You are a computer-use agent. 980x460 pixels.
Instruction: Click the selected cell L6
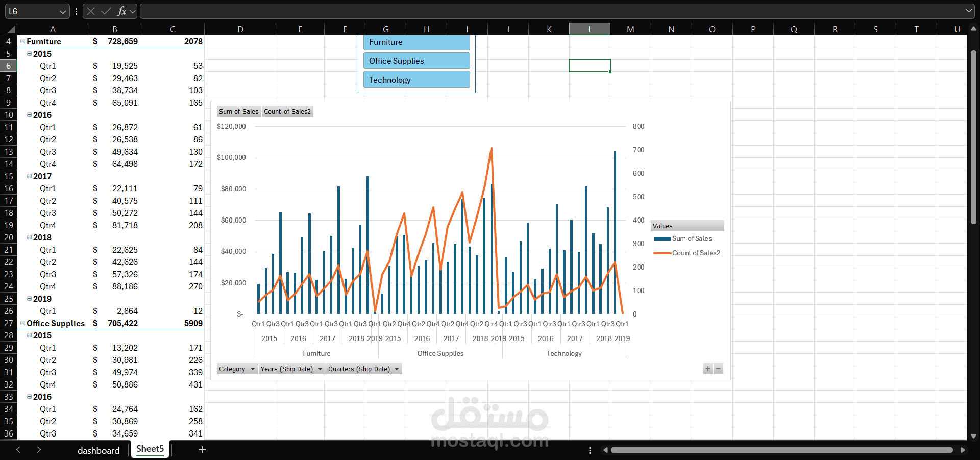pos(590,66)
